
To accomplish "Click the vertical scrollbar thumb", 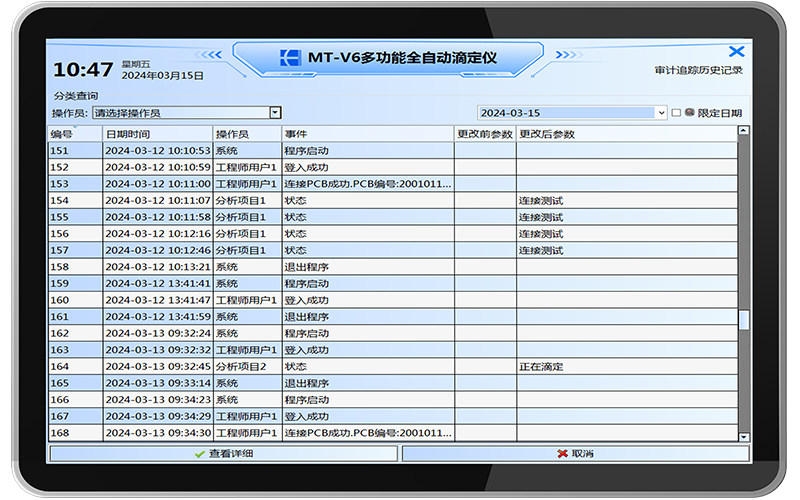I will coord(743,320).
